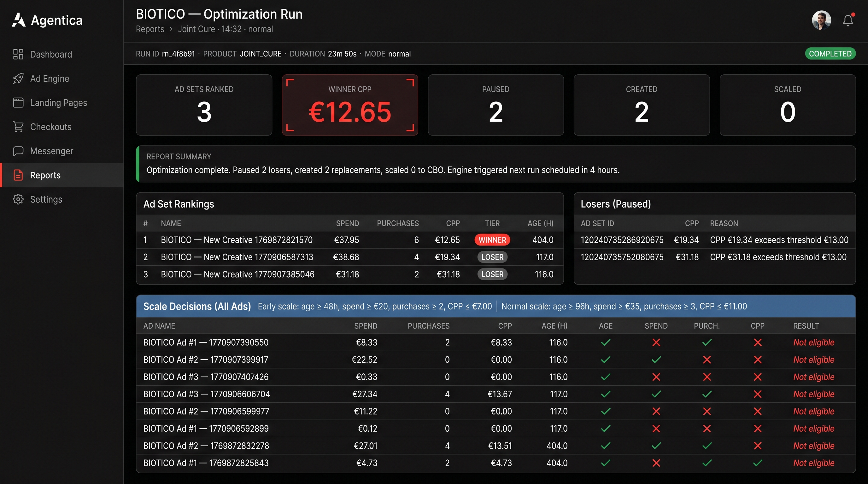Click spend value €22.52
The height and width of the screenshot is (484, 868).
364,360
